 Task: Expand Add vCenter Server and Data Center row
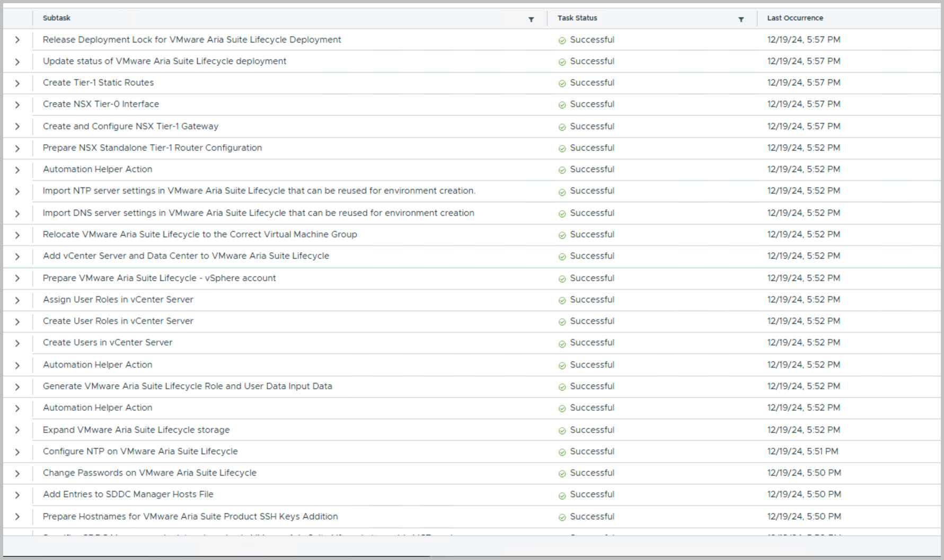point(17,257)
